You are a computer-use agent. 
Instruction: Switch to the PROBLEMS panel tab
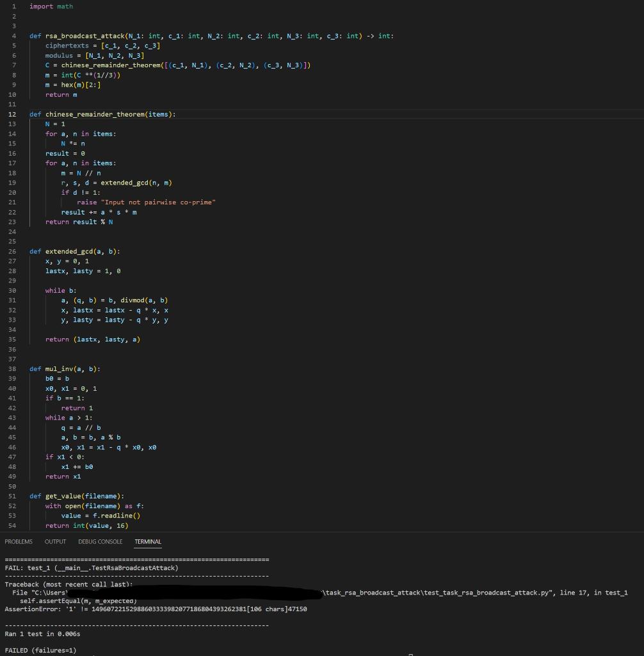point(18,541)
